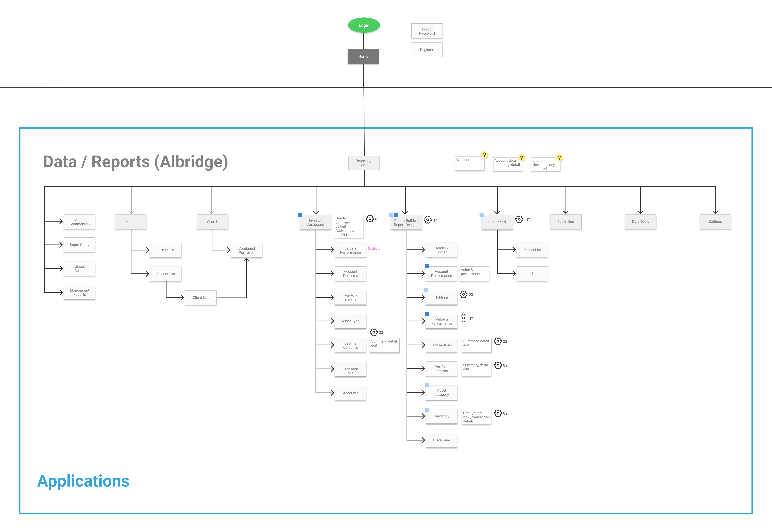772x532 pixels.
Task: Select the Combined Portfolios node
Action: [247, 250]
